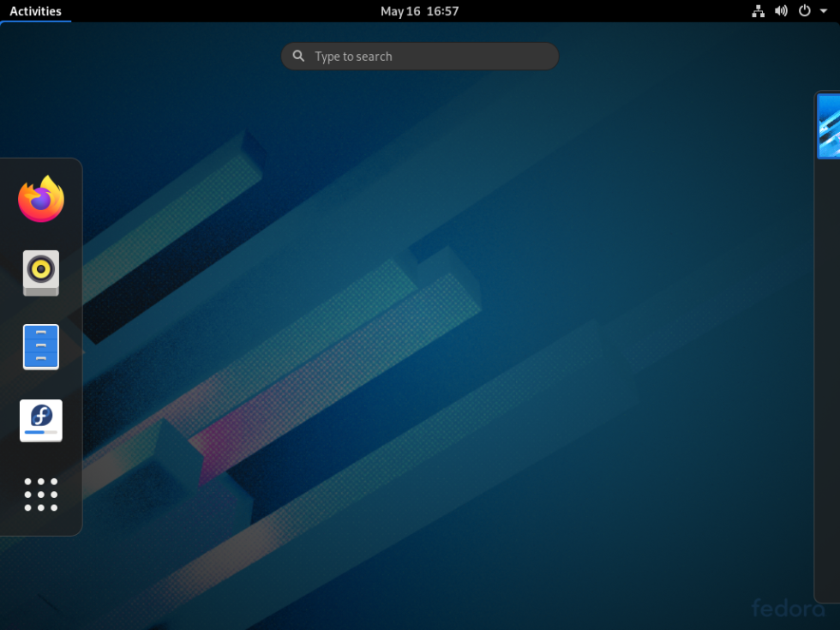The width and height of the screenshot is (840, 630).
Task: Show all applications via the grid icon
Action: (41, 495)
